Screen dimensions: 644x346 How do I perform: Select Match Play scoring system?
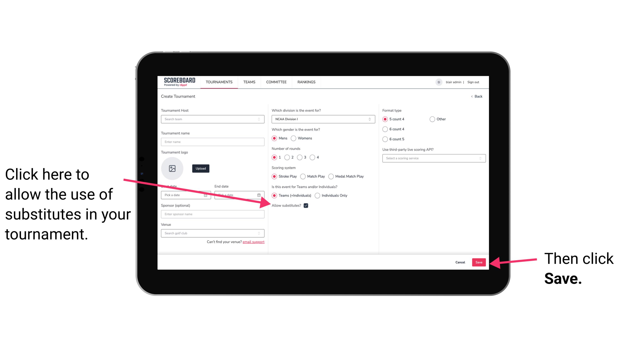(x=303, y=176)
